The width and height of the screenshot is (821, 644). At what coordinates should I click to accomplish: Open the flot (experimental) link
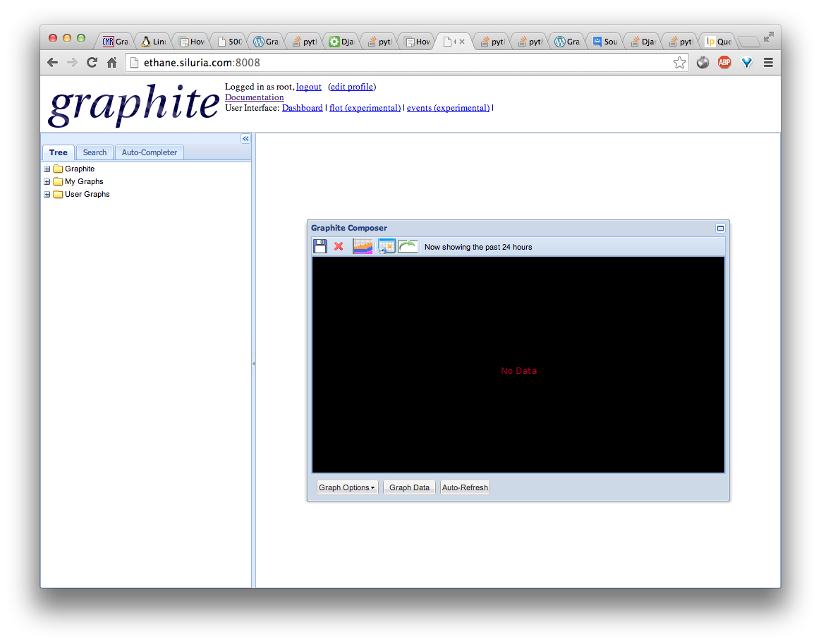365,108
